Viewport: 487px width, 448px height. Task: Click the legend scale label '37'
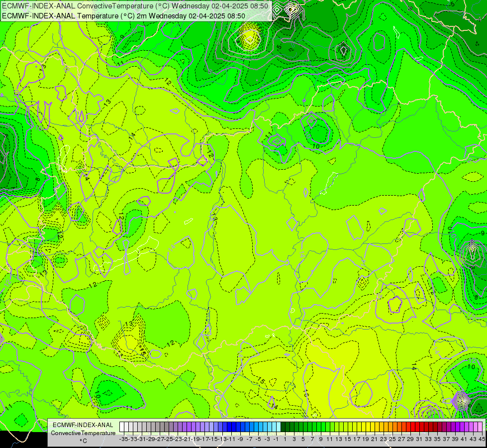[446, 439]
